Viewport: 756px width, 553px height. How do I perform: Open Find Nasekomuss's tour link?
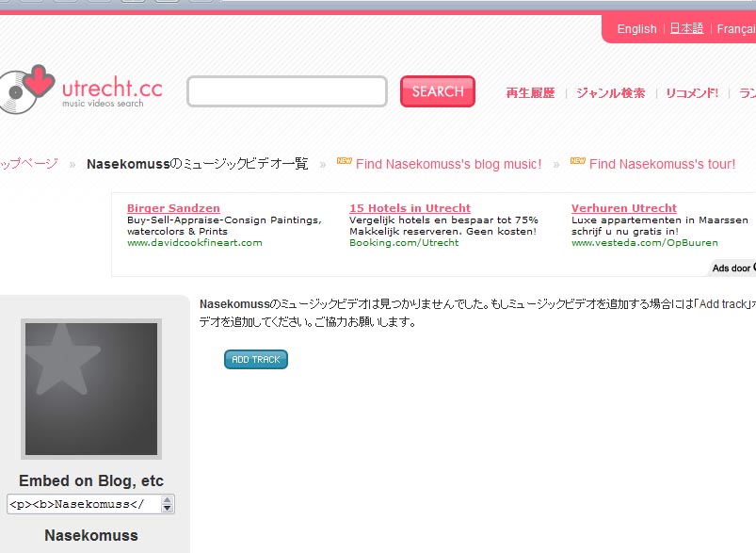pyautogui.click(x=662, y=164)
